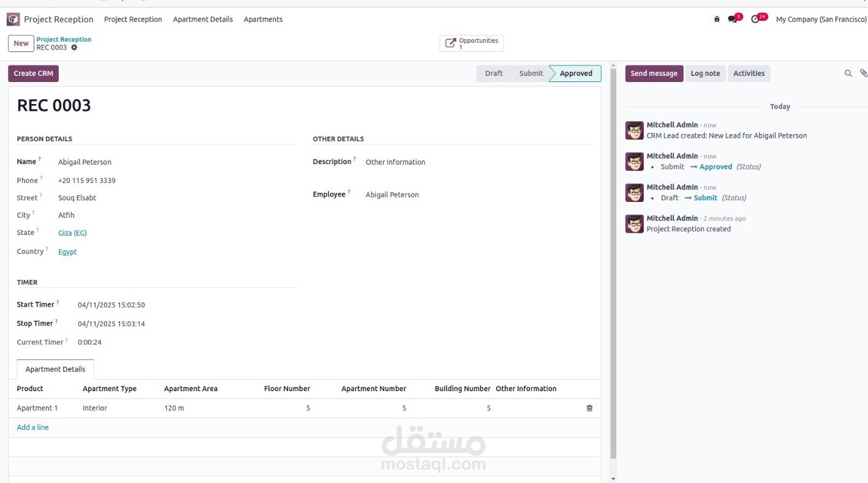Show help tooltip for Start Timer field
868x483 pixels.
(x=58, y=302)
